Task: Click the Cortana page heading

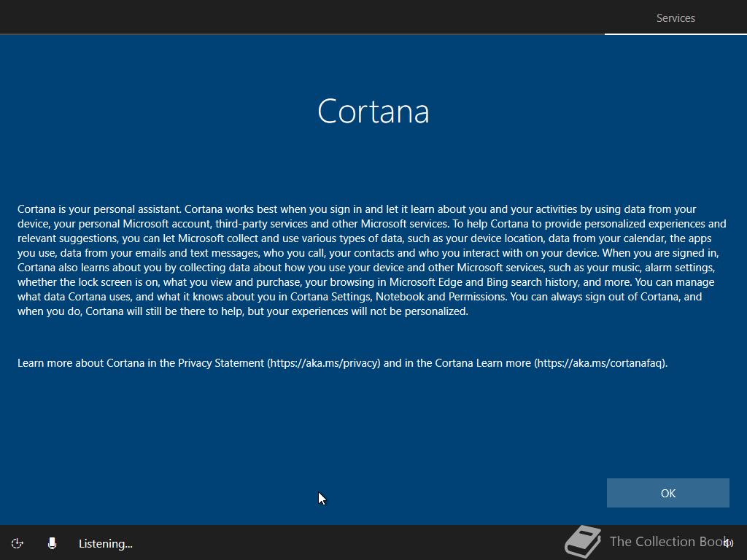Action: [x=373, y=112]
